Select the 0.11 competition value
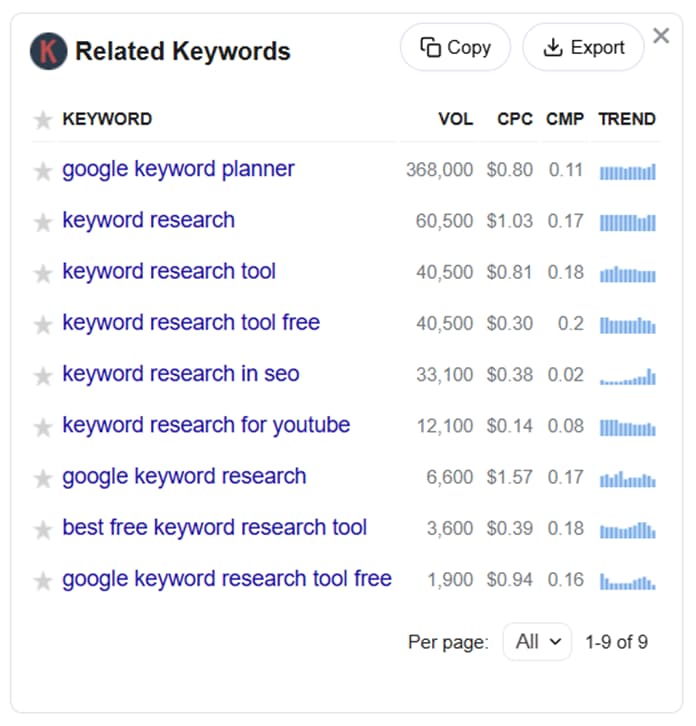 coord(565,170)
